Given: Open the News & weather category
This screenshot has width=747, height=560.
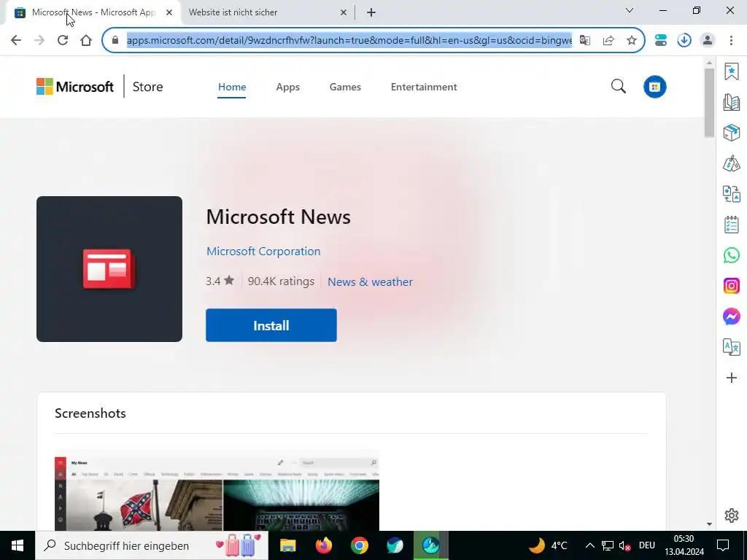Looking at the screenshot, I should coord(370,281).
